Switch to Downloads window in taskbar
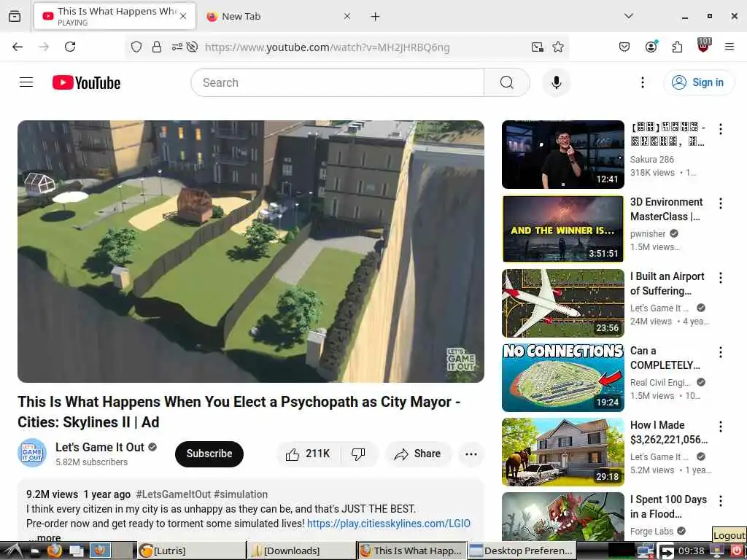Viewport: 747px width, 560px height. [301, 551]
